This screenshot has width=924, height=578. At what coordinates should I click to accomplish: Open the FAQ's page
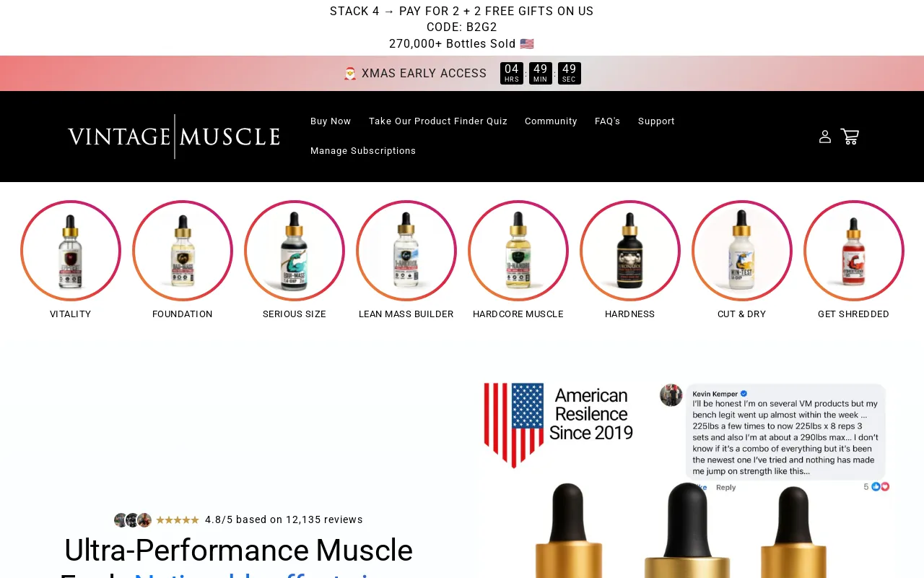(608, 121)
